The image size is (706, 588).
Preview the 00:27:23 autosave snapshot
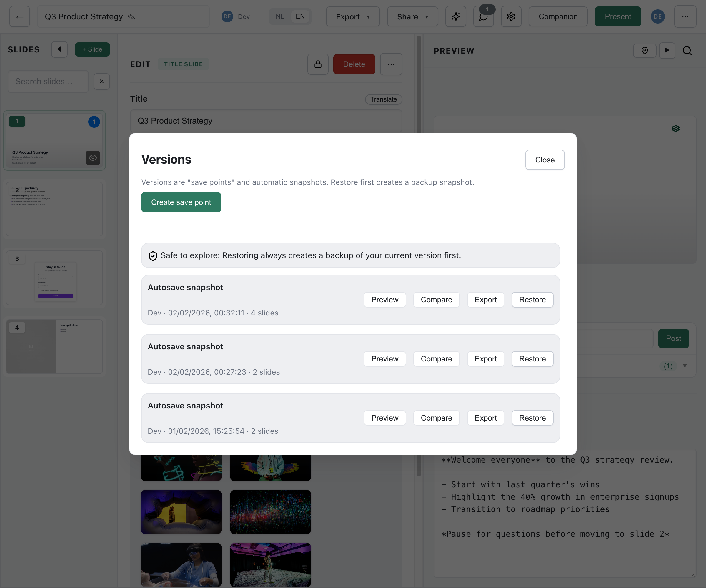tap(384, 359)
